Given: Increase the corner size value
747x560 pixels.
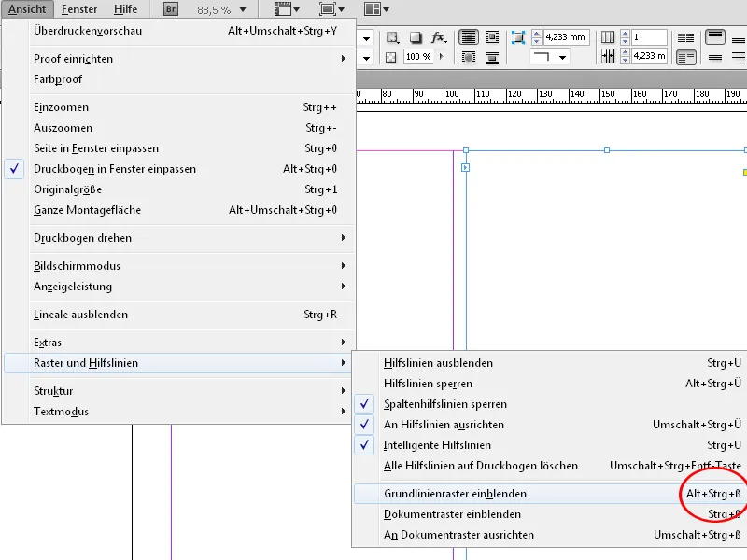Looking at the screenshot, I should coord(537,34).
